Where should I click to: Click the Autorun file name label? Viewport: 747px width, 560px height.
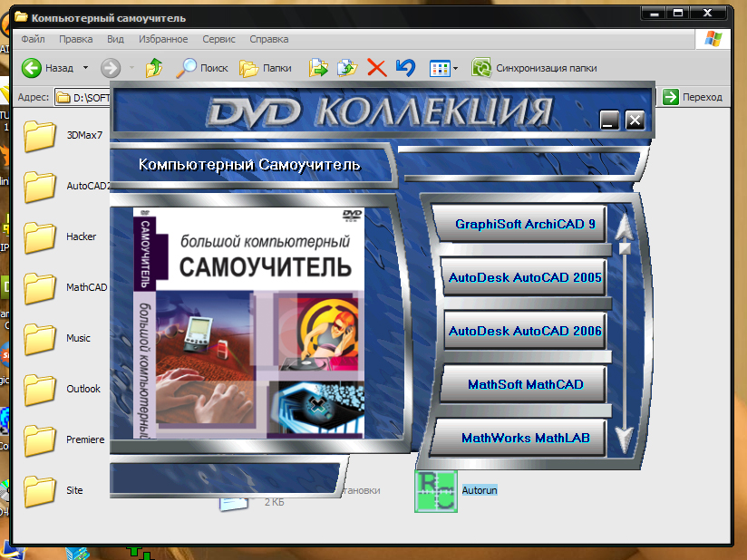point(480,490)
